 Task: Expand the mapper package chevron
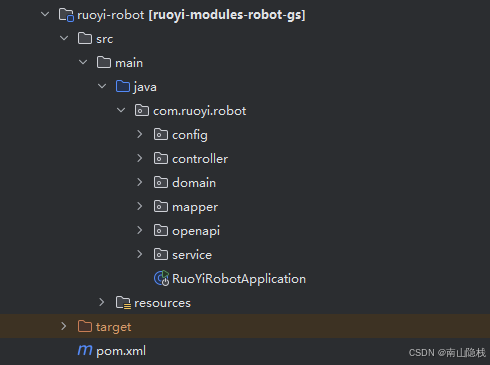coord(140,206)
